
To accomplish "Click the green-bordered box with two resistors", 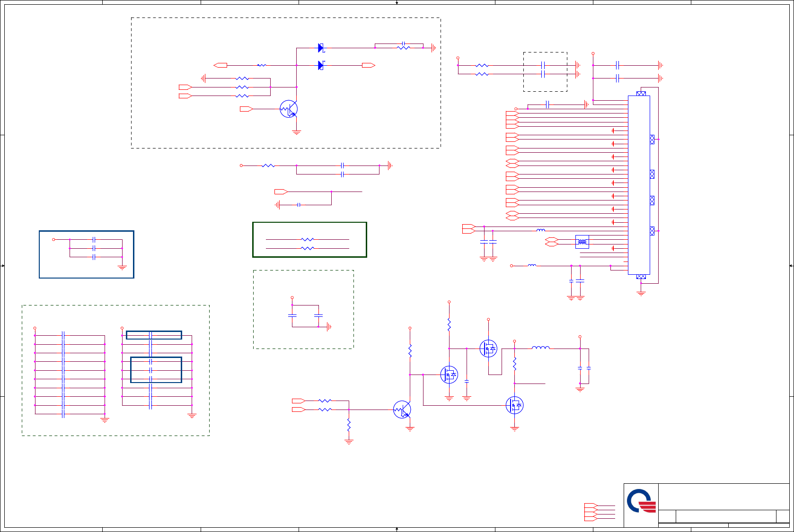I will 309,240.
